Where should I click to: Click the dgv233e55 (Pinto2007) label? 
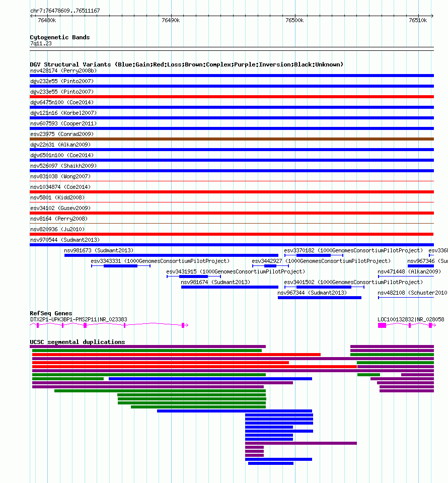[62, 92]
